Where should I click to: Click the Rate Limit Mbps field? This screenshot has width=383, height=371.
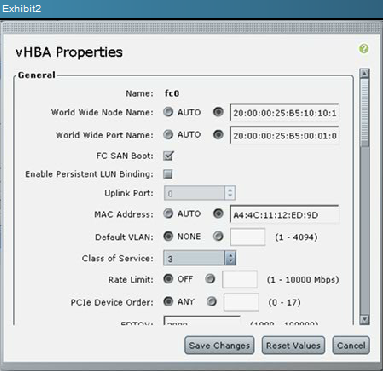tap(240, 279)
